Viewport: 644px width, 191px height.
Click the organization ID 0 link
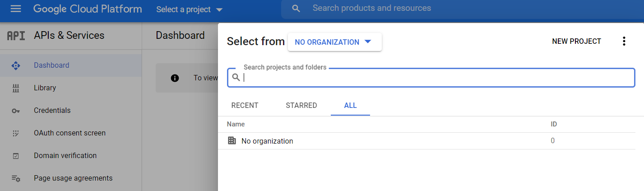pos(552,141)
